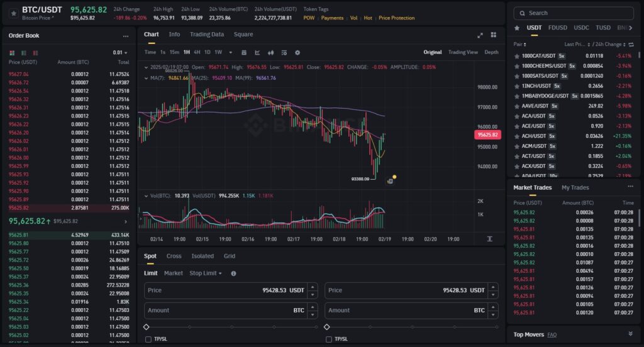Image resolution: width=644 pixels, height=347 pixels.
Task: Select the Grid trading tab
Action: (x=230, y=256)
